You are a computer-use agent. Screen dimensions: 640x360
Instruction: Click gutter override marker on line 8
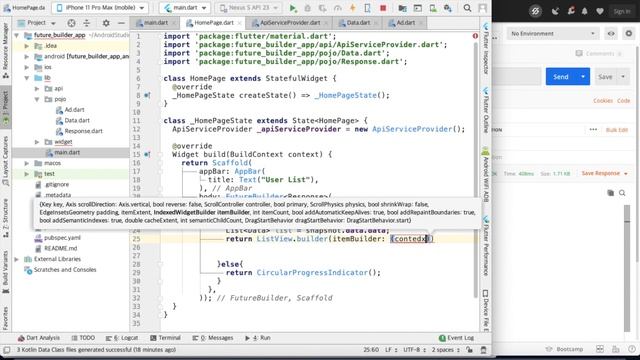[147, 95]
